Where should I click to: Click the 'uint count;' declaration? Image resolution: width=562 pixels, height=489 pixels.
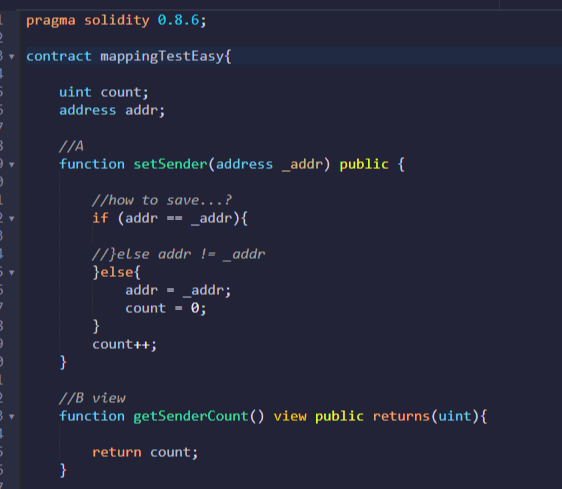pyautogui.click(x=104, y=92)
